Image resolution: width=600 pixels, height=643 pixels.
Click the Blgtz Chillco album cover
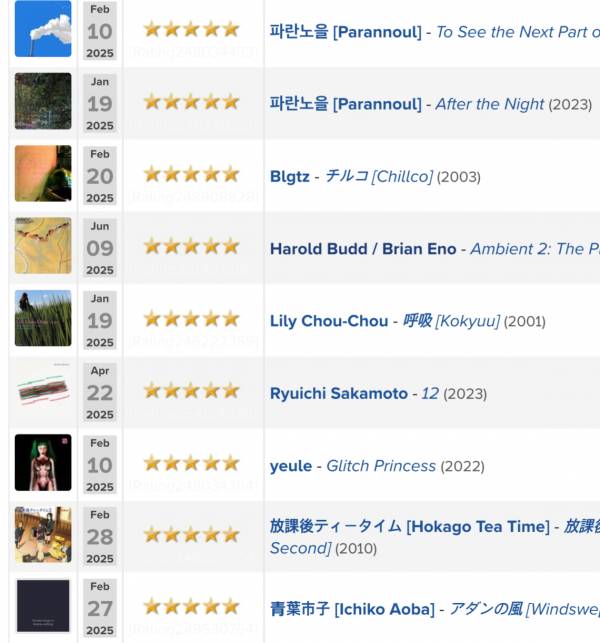pos(43,173)
